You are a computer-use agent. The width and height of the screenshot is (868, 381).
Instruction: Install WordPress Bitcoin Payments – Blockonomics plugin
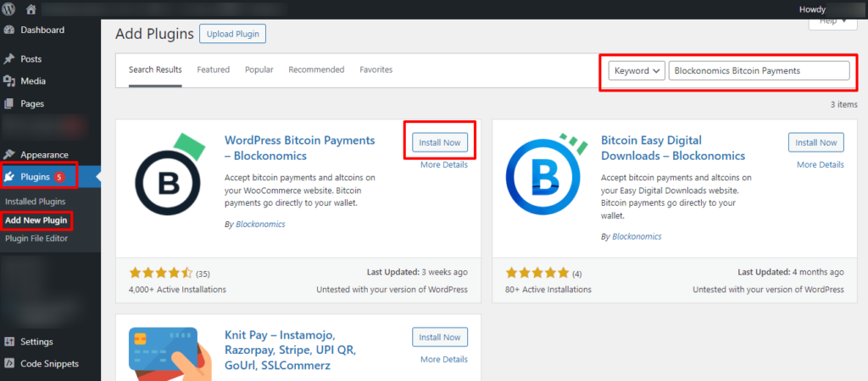(x=440, y=142)
